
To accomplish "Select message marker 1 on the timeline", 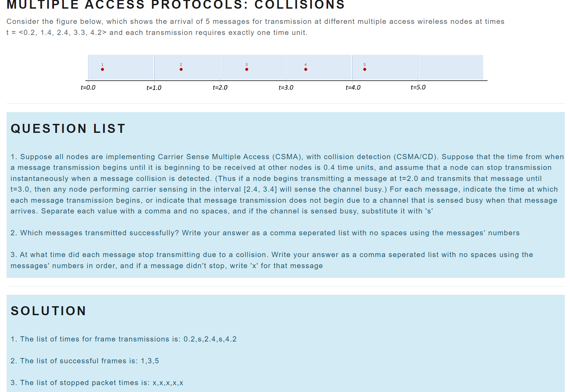I will tap(102, 69).
